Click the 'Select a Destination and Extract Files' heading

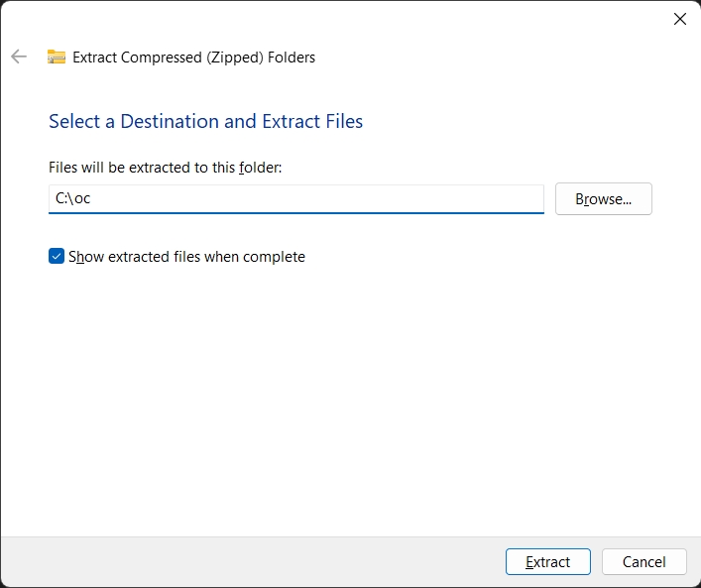click(205, 121)
